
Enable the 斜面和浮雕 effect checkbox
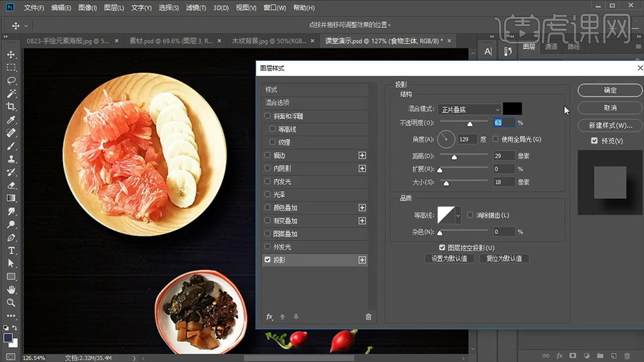(x=267, y=116)
